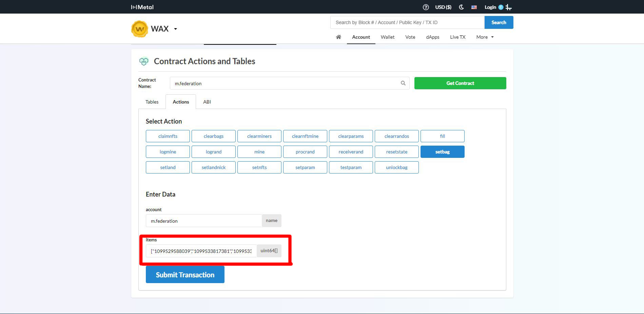Select the US flag language icon
Image resolution: width=644 pixels, height=314 pixels.
pyautogui.click(x=474, y=7)
